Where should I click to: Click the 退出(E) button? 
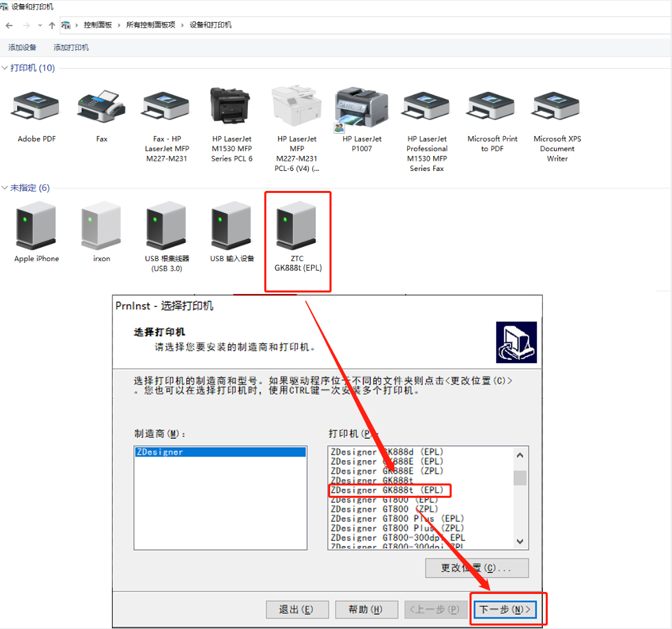[297, 609]
